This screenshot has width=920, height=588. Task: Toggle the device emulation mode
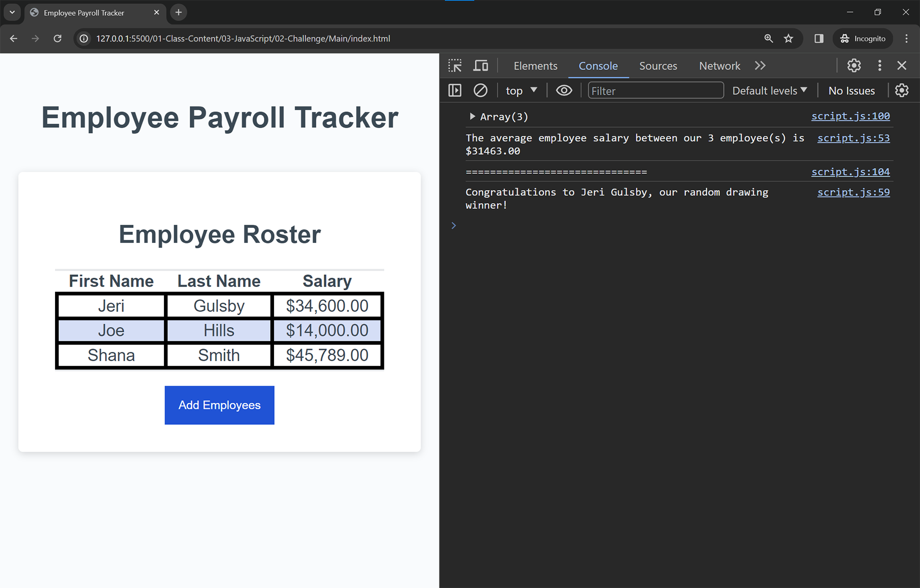pyautogui.click(x=481, y=66)
